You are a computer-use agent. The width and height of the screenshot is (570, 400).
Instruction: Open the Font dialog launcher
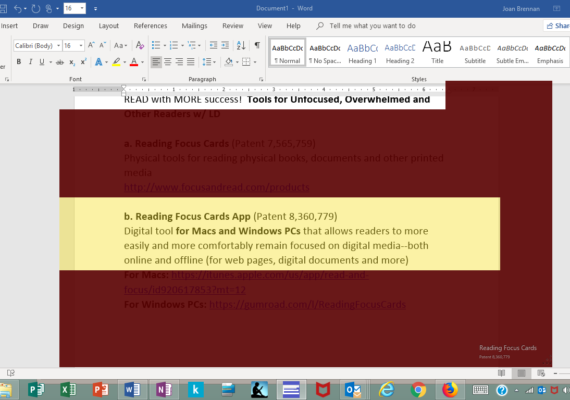[144, 79]
